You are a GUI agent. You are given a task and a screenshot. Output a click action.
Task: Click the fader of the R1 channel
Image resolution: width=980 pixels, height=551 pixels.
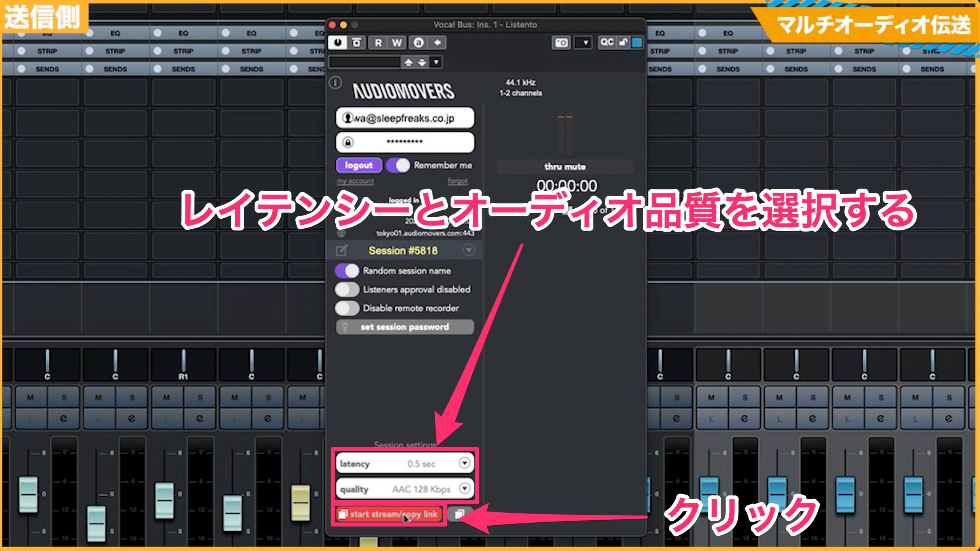[165, 500]
